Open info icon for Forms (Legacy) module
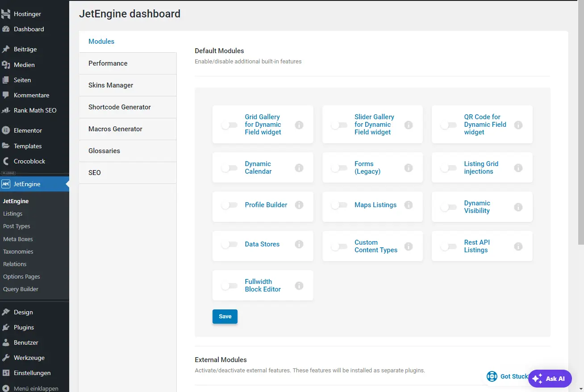The height and width of the screenshot is (392, 584). point(409,168)
